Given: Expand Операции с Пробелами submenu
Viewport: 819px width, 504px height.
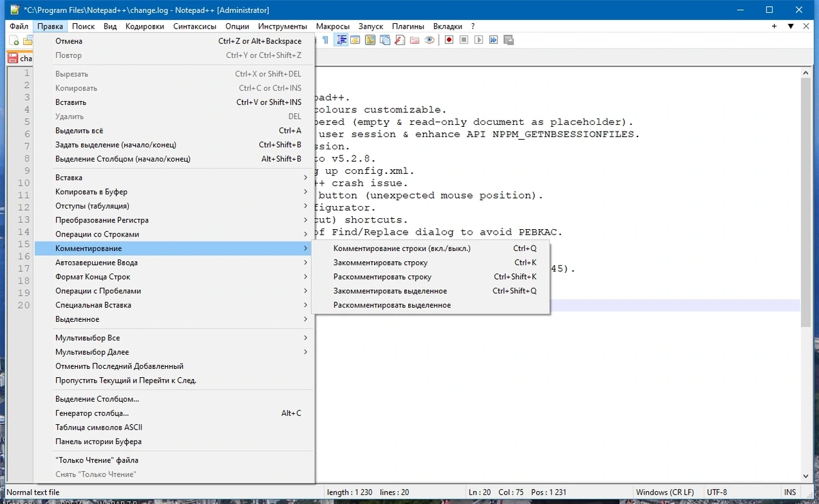Looking at the screenshot, I should [x=175, y=291].
